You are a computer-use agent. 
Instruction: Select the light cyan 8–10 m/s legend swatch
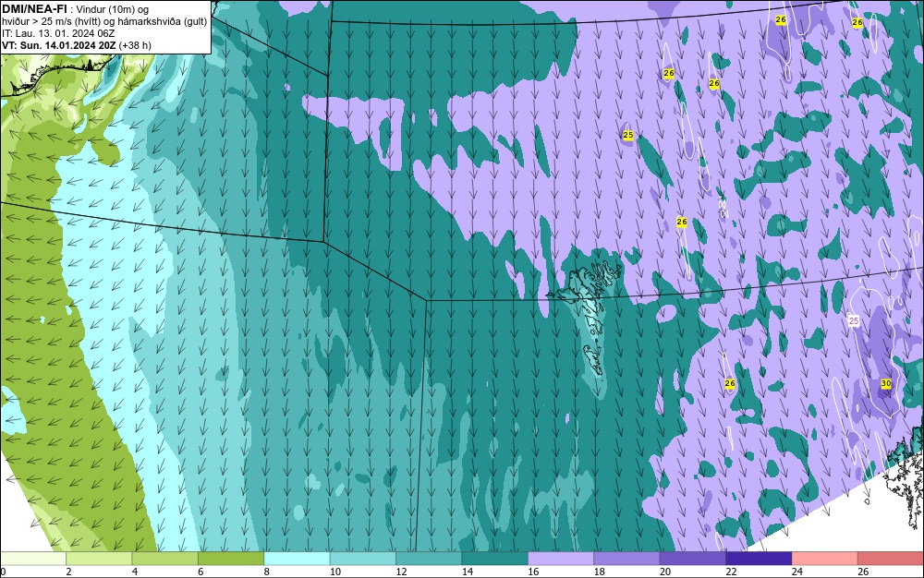coord(297,559)
